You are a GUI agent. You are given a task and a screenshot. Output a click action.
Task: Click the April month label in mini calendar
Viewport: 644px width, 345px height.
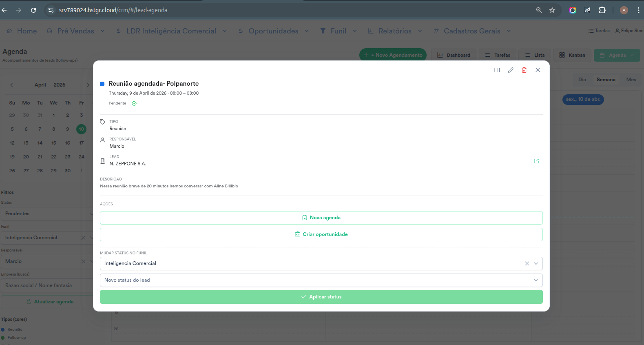[40, 85]
